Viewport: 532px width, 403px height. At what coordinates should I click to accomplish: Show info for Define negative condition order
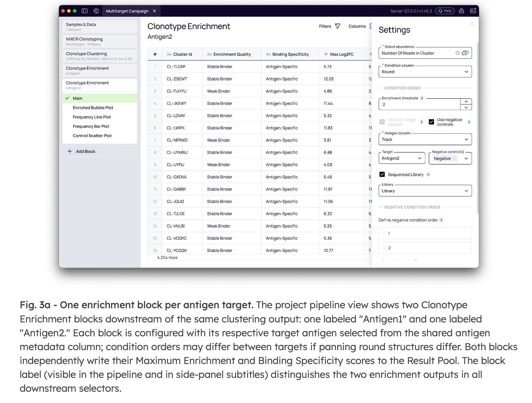tap(441, 220)
